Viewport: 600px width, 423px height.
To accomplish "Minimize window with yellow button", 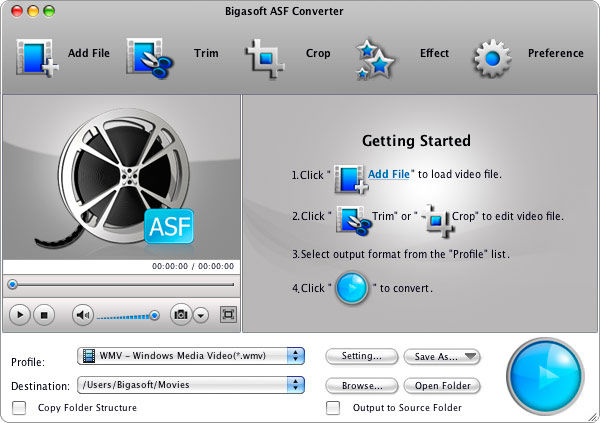I will point(33,11).
